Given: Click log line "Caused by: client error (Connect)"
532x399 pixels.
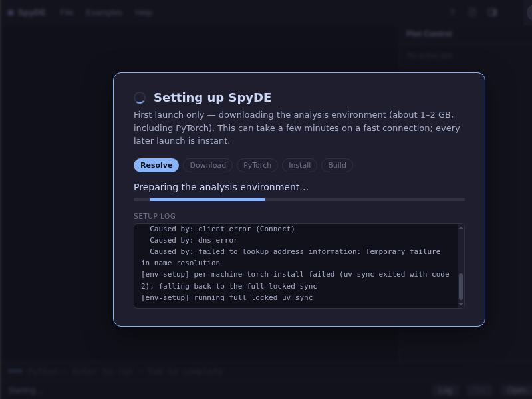Looking at the screenshot, I should [x=222, y=229].
